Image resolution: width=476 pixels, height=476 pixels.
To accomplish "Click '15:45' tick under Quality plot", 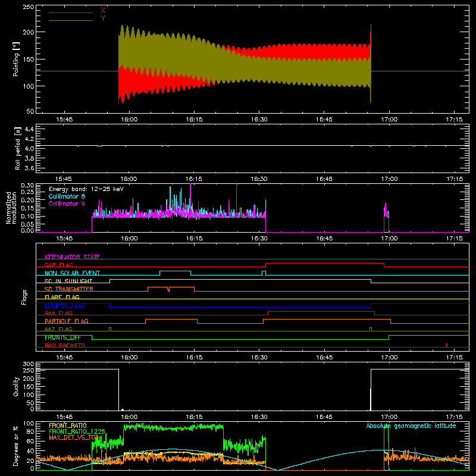I will click(x=64, y=417).
